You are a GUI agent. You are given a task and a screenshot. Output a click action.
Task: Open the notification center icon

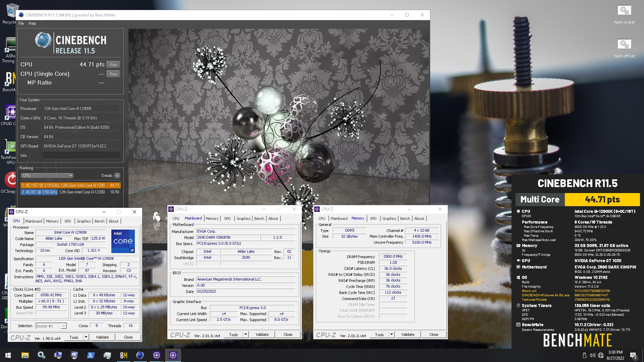[633, 355]
